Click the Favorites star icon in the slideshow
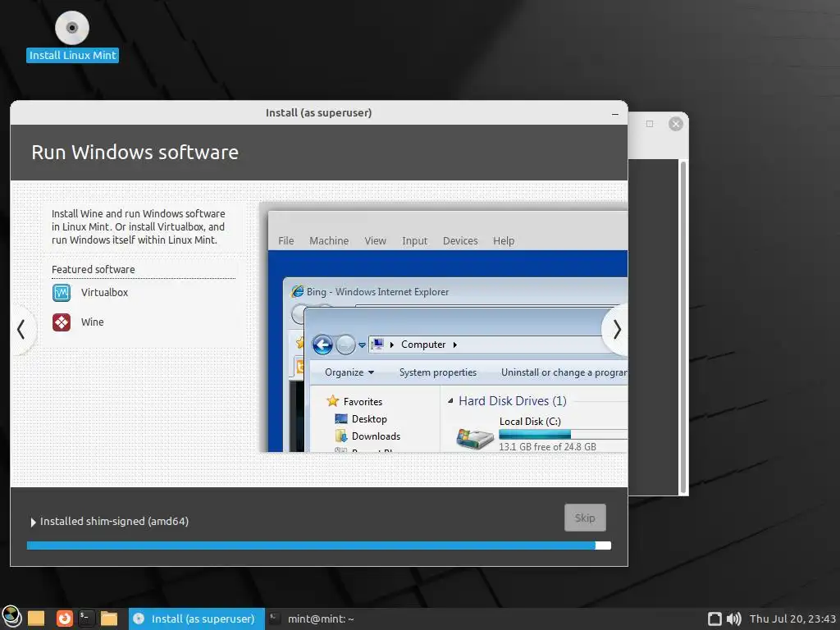 [x=333, y=400]
